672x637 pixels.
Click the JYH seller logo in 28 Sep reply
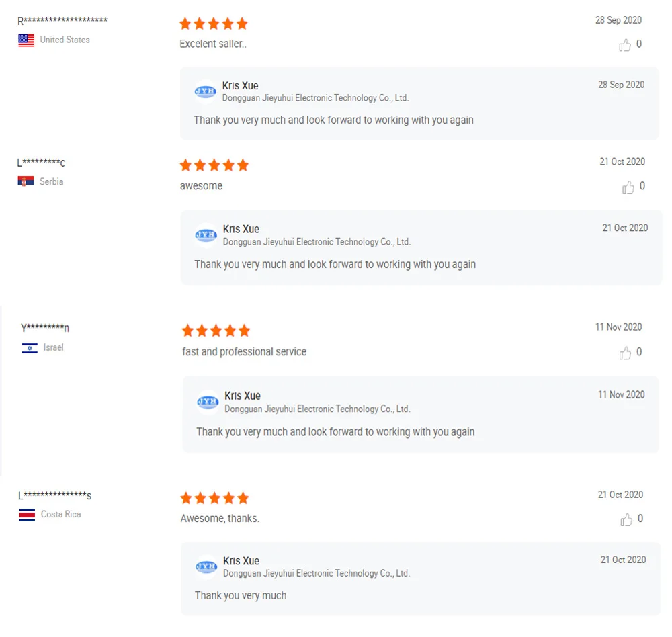205,91
